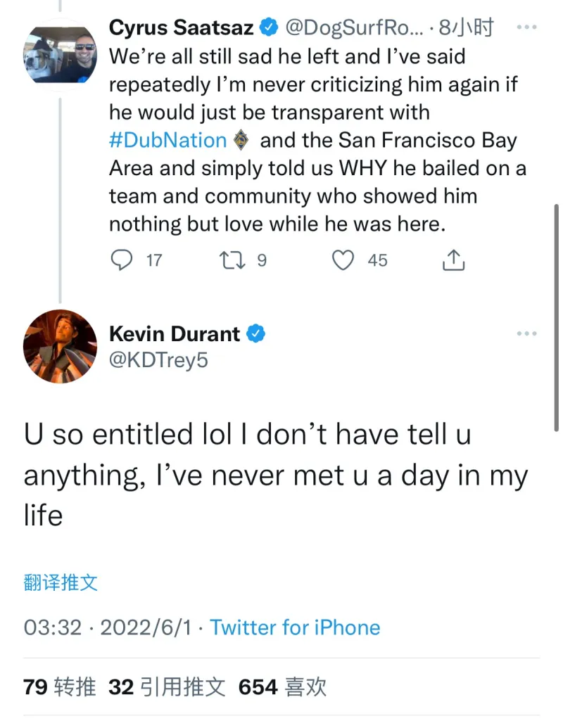
Task: View the 32 quote tweets
Action: (166, 687)
